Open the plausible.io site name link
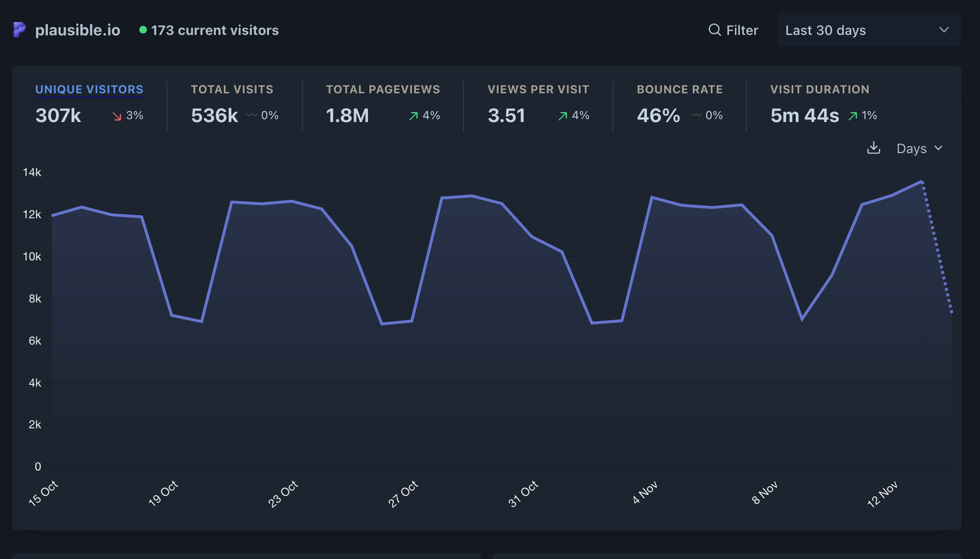980x559 pixels. pyautogui.click(x=78, y=30)
